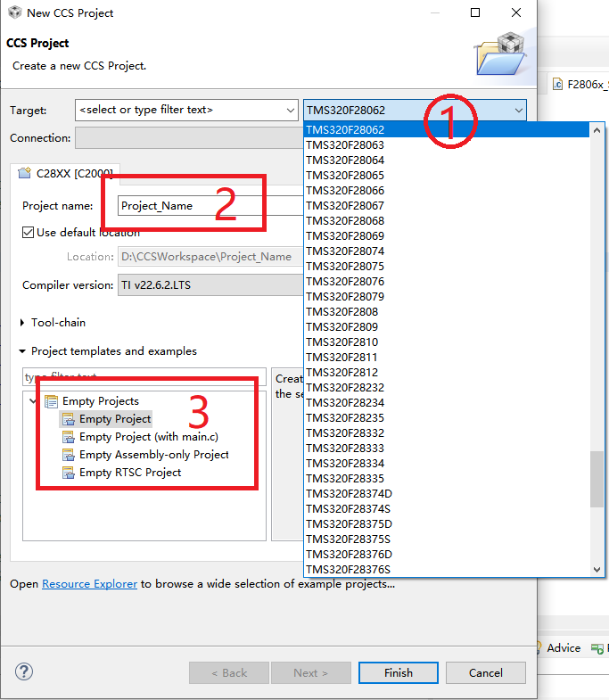
Task: Click the New CCS Project title bar cube icon
Action: 15,12
